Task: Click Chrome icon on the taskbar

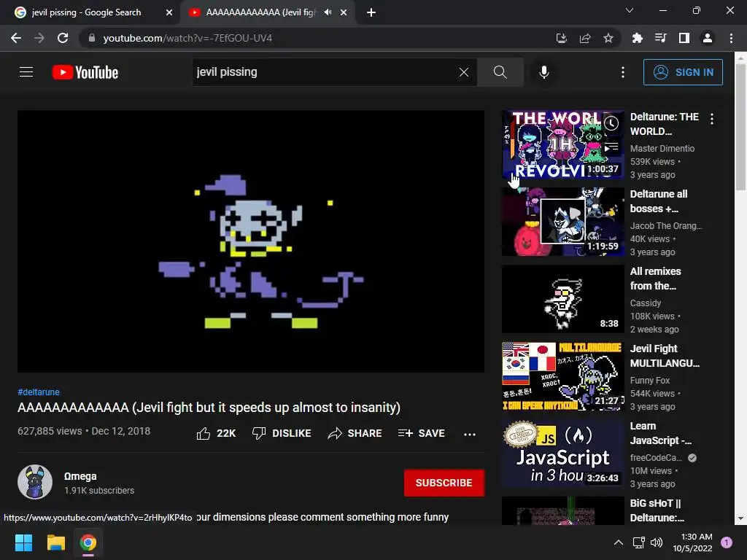Action: [88, 542]
